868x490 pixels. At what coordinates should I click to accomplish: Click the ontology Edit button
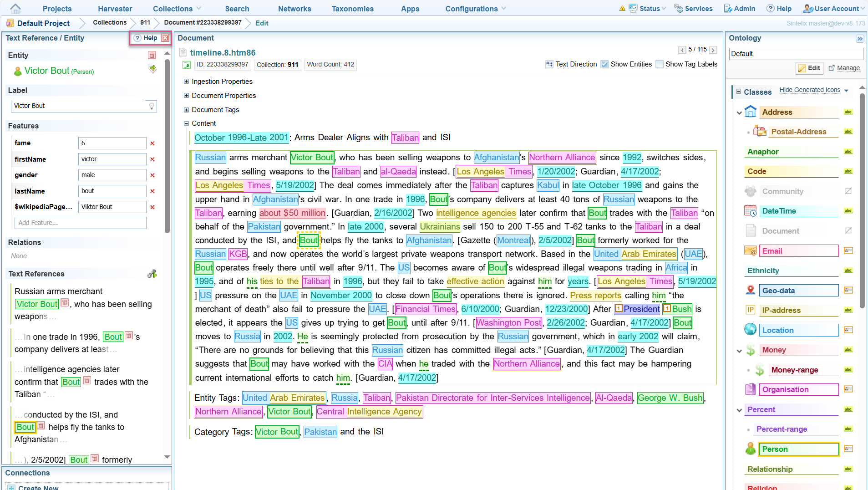click(x=808, y=68)
